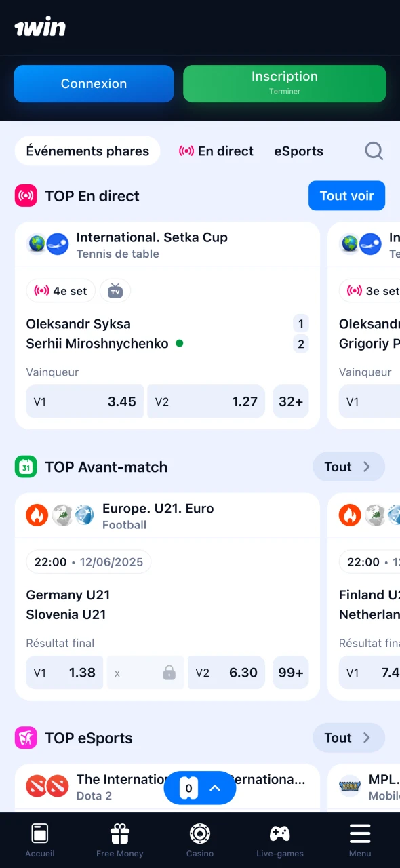
Task: Click the TOP eSports pink icon
Action: (x=26, y=738)
